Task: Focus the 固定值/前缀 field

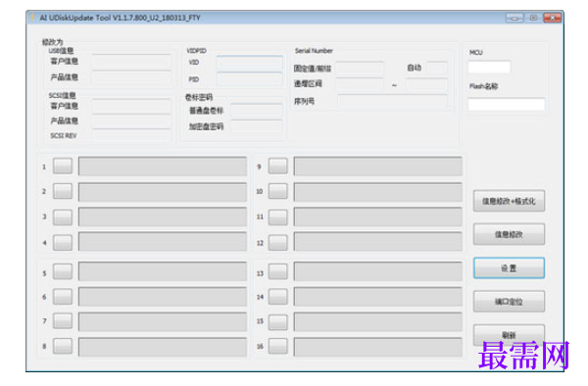Action: click(x=360, y=69)
